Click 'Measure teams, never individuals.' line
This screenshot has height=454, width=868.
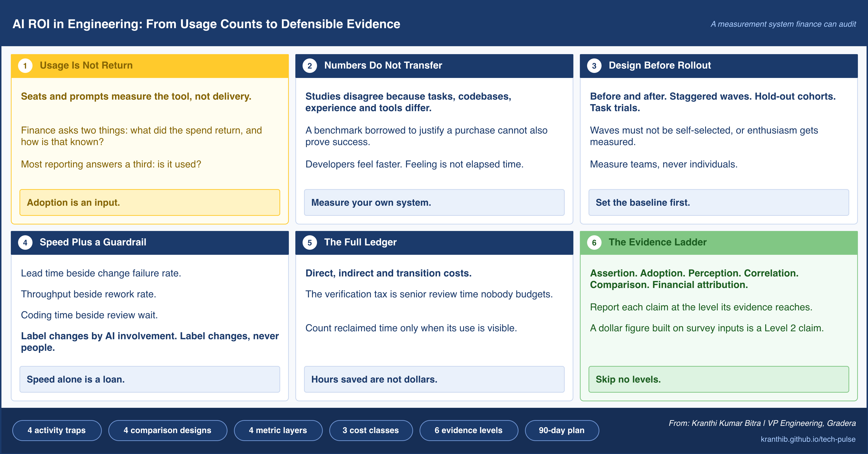click(663, 164)
